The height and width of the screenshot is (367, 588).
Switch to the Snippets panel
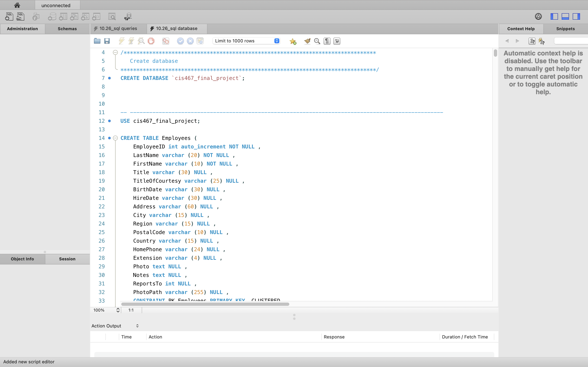[x=565, y=29]
